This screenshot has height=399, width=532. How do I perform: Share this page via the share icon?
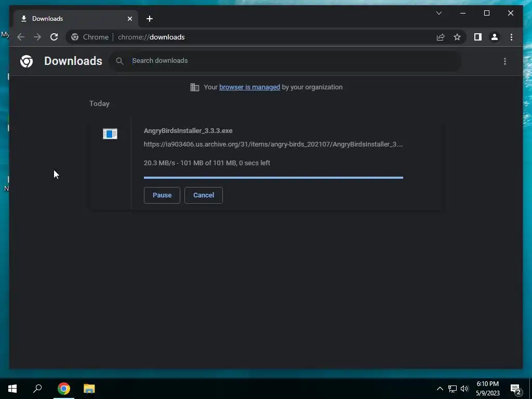pyautogui.click(x=441, y=37)
